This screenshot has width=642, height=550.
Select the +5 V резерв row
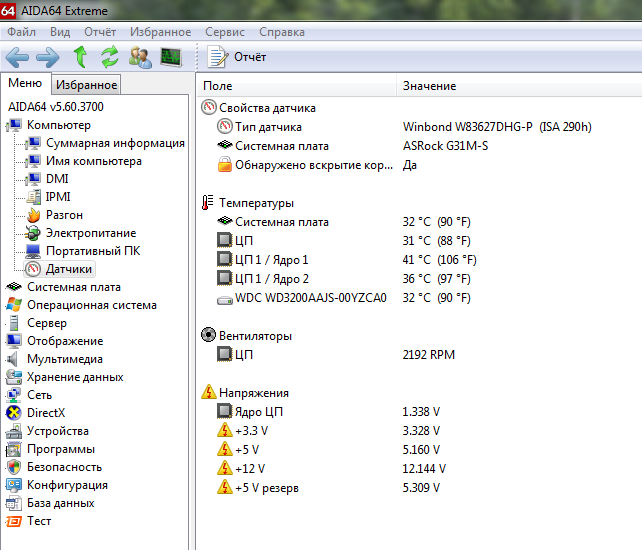258,488
